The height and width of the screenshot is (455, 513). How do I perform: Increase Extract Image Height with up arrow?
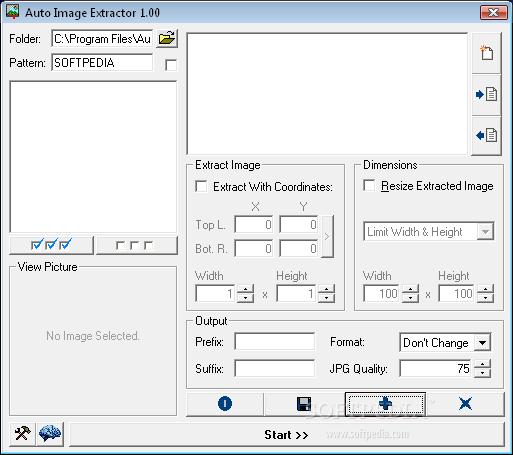coord(326,289)
